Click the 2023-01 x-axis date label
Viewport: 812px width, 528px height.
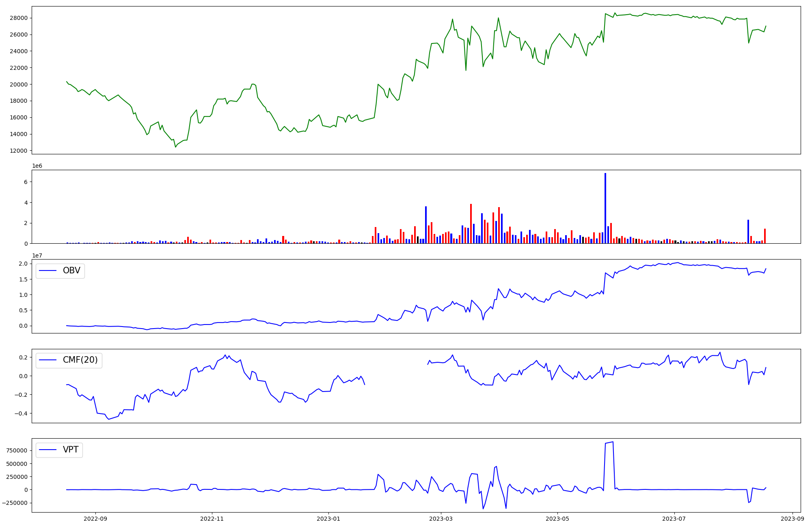pyautogui.click(x=328, y=519)
